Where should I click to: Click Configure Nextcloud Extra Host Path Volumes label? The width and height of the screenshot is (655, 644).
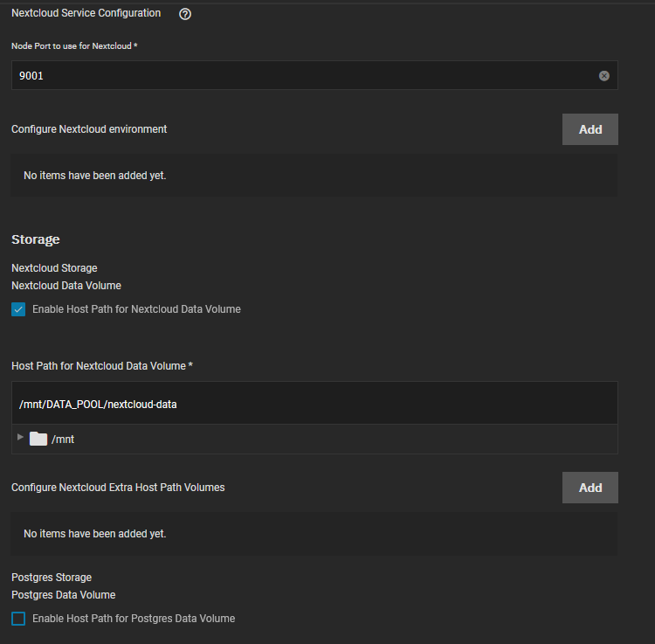pyautogui.click(x=118, y=488)
